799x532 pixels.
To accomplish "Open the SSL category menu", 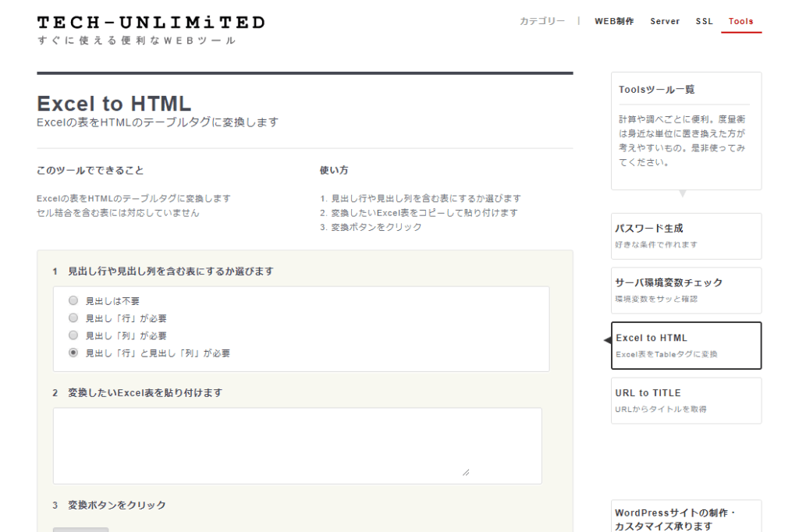I will pyautogui.click(x=705, y=21).
